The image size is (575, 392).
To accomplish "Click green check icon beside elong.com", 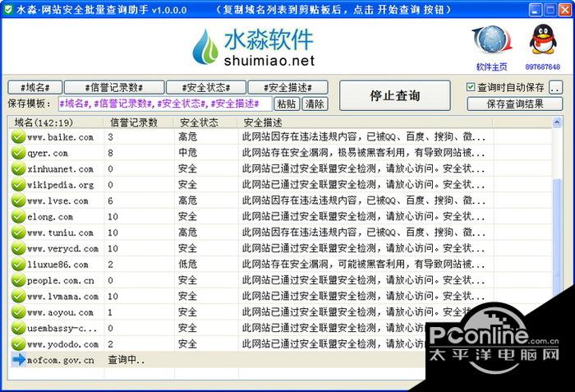I will pos(18,216).
